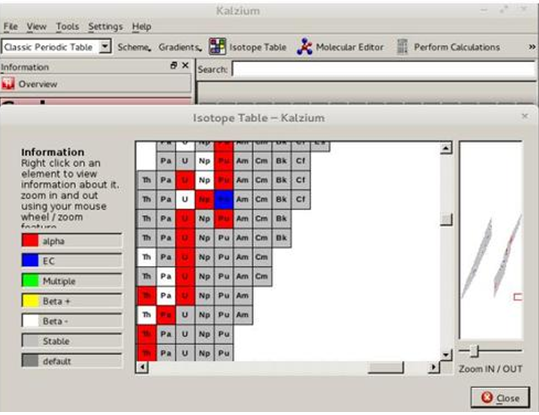Click the light gray Stable legend swatch
This screenshot has height=415, width=539.
(x=30, y=341)
